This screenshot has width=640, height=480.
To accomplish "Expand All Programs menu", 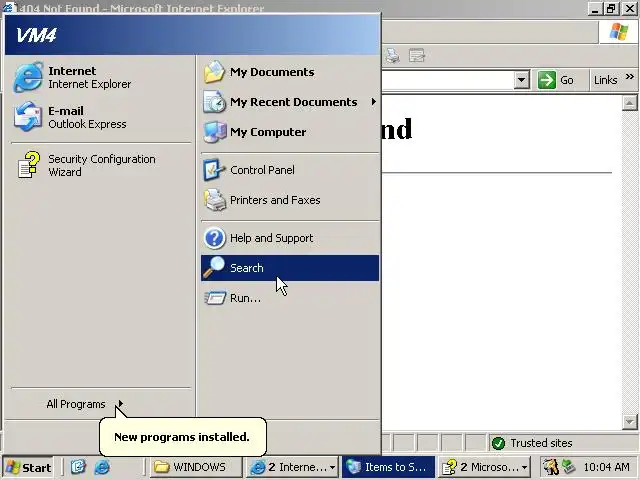I will coord(85,404).
